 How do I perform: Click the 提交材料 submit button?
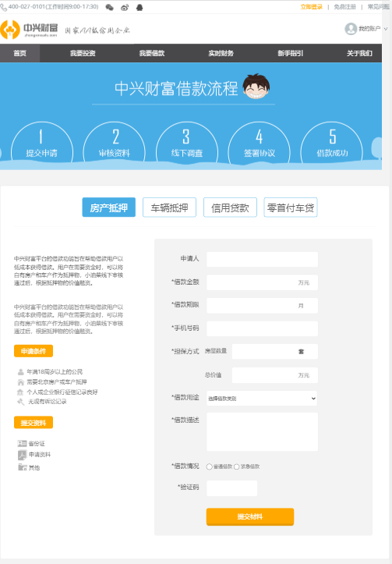click(250, 516)
